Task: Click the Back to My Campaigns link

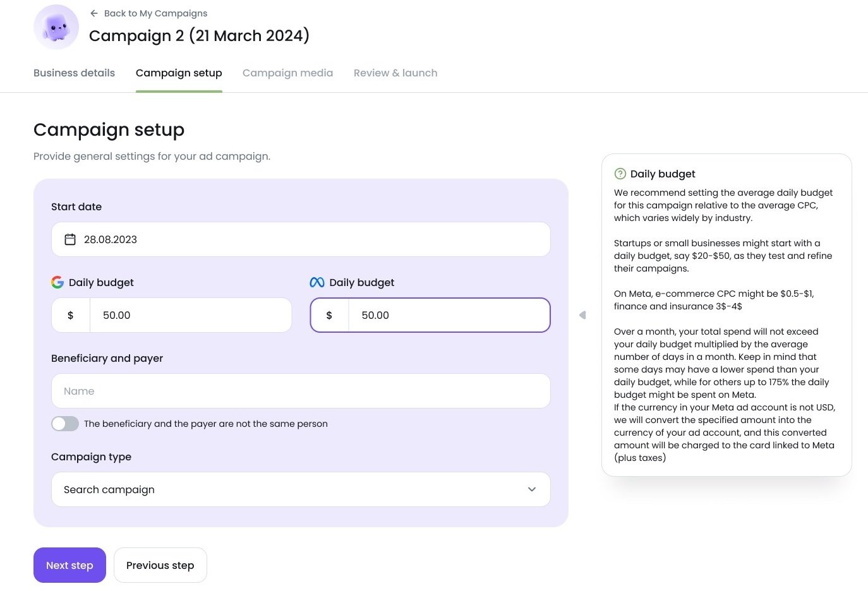Action: click(x=155, y=13)
